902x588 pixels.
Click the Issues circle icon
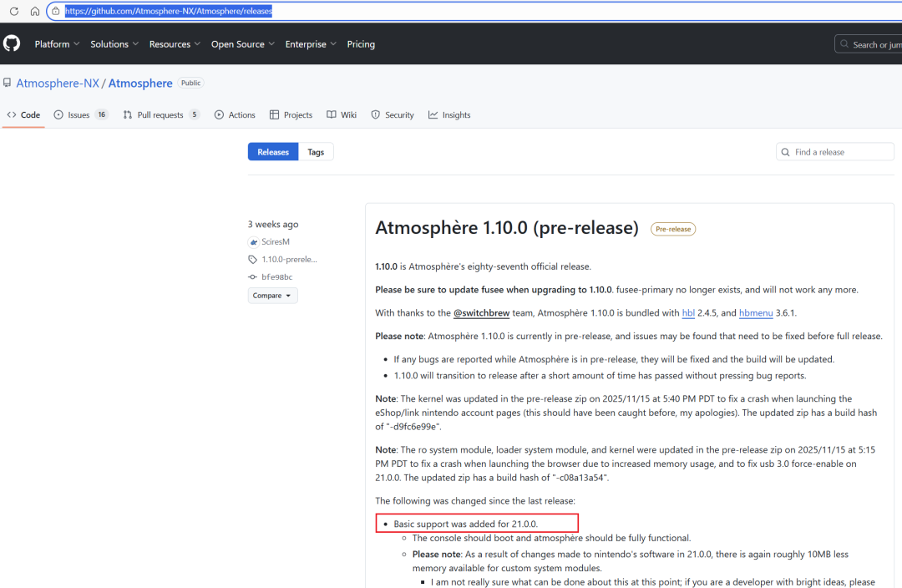tap(58, 114)
